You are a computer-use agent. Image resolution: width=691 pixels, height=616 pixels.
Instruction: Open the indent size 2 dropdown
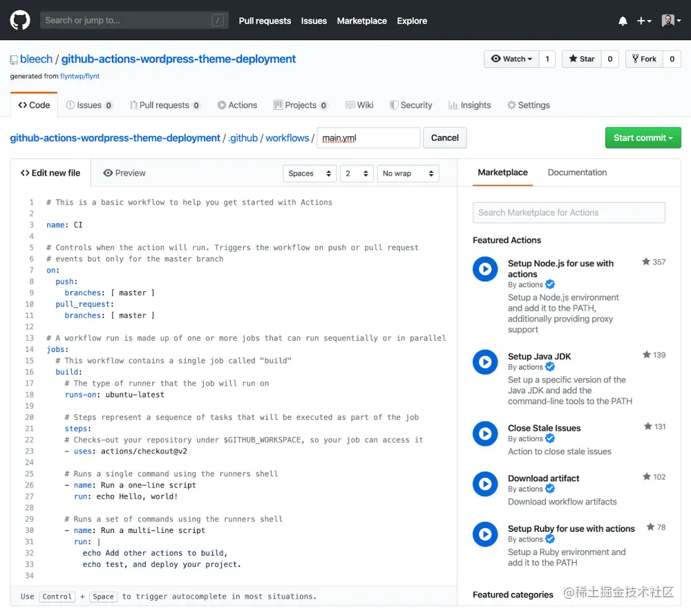[357, 174]
